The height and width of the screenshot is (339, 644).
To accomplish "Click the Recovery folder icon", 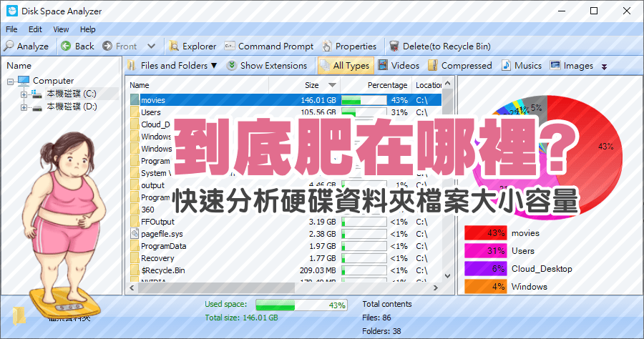I will point(135,259).
